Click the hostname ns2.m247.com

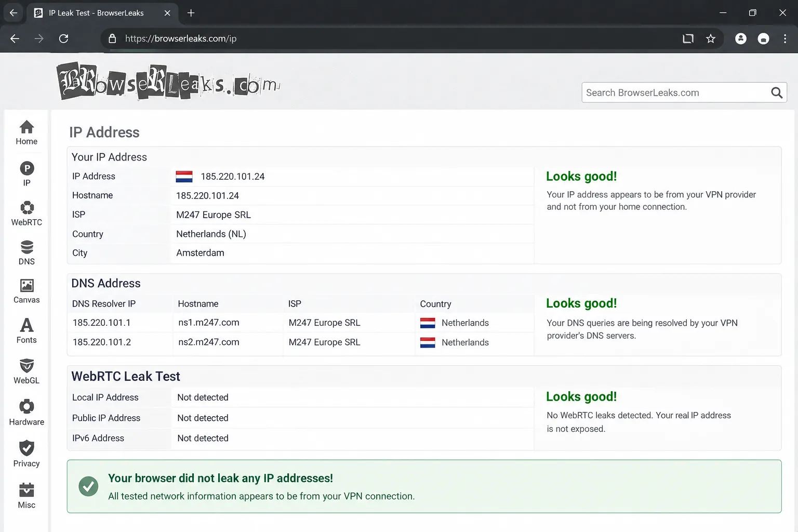(209, 342)
